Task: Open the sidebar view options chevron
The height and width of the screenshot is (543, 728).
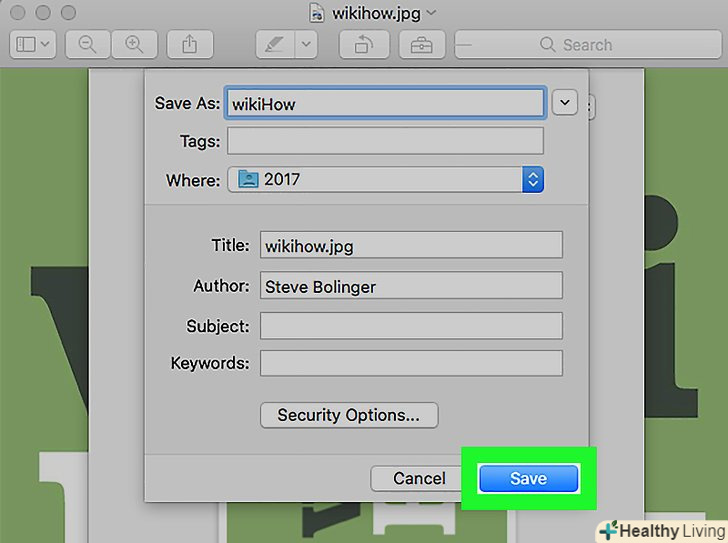Action: [45, 45]
